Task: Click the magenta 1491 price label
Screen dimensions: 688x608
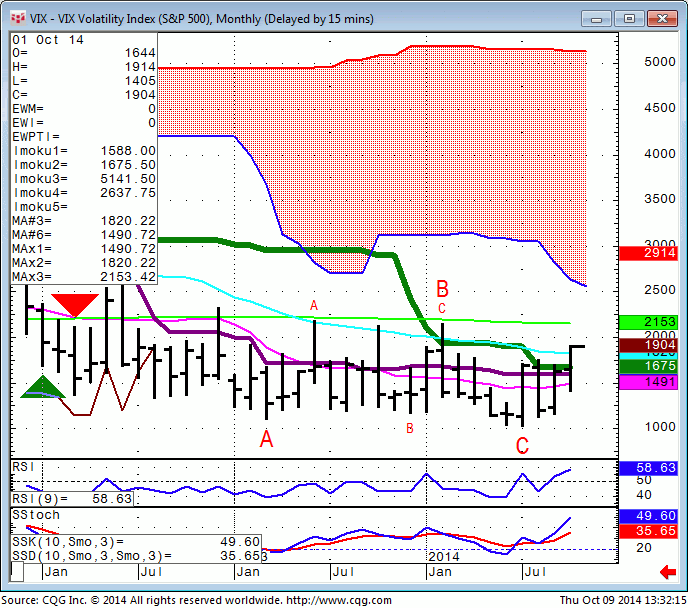Action: point(648,382)
